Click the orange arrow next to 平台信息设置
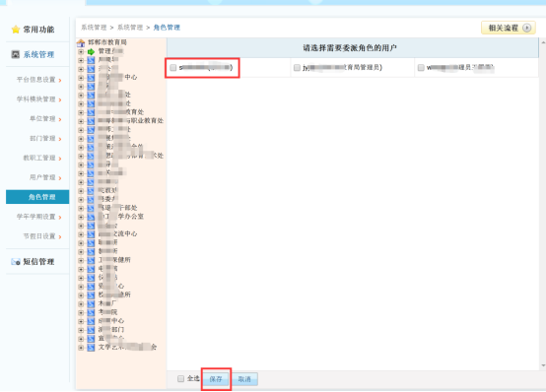Viewport: 546px width, 392px height. [x=60, y=81]
